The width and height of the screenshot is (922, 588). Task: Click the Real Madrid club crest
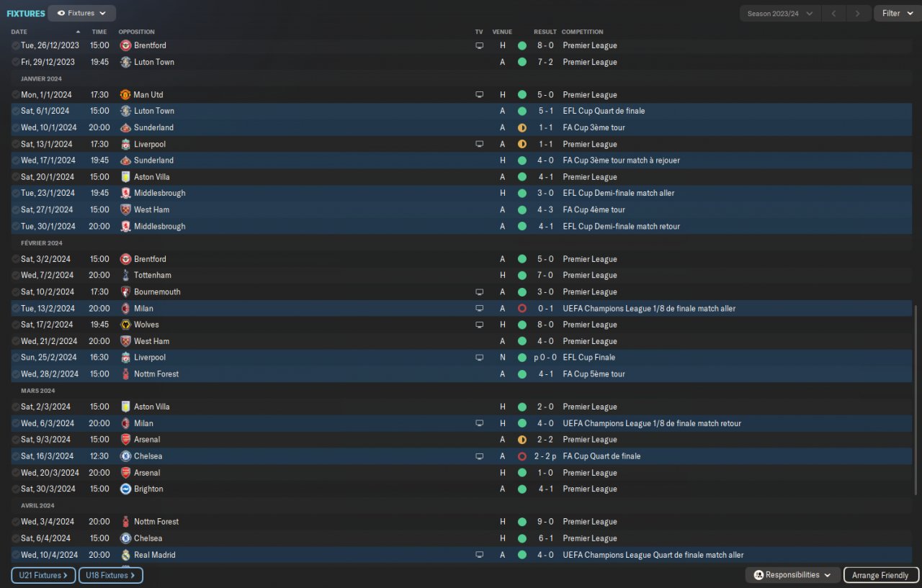click(x=125, y=555)
